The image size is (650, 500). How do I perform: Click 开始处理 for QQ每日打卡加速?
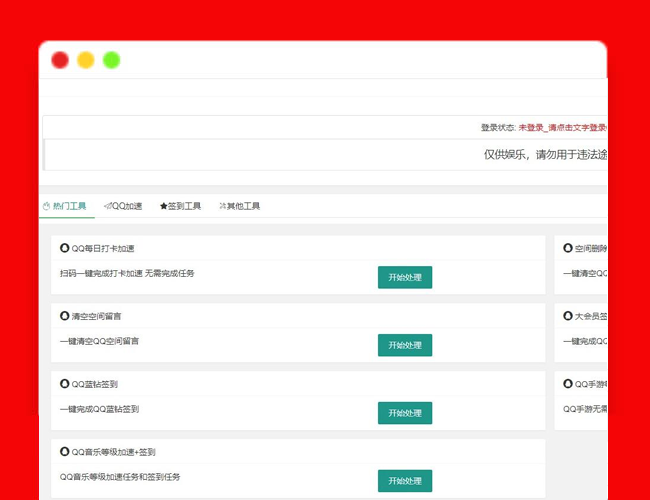405,277
